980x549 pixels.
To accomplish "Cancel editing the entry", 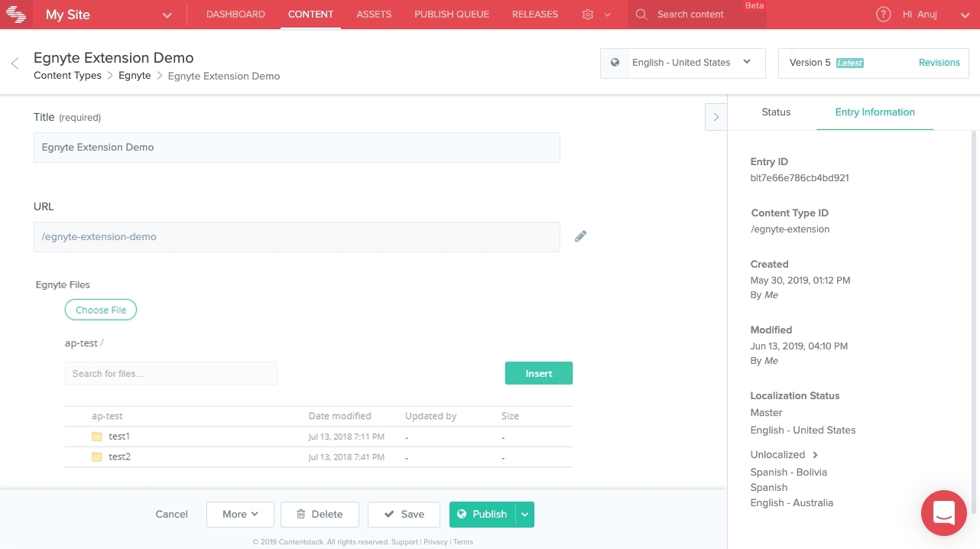I will click(172, 515).
